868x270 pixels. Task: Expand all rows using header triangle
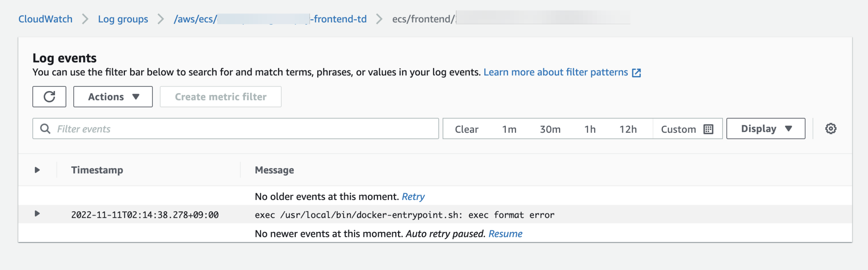tap(37, 170)
